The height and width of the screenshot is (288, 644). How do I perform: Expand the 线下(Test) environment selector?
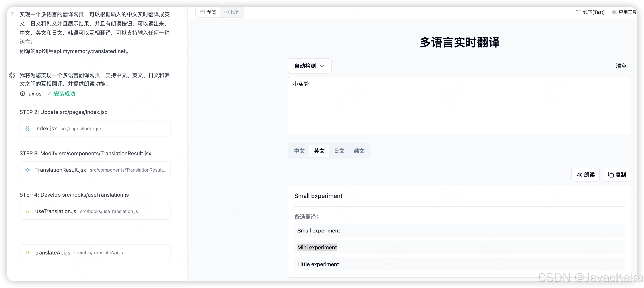(590, 12)
